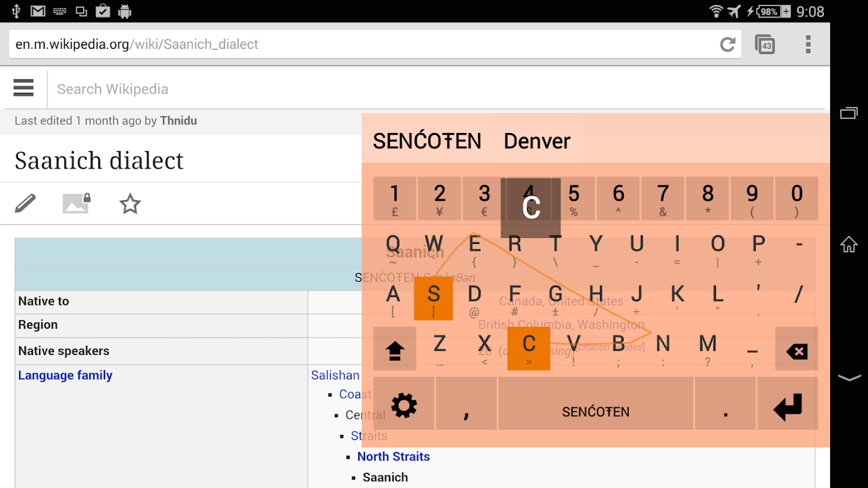Tap the M key
This screenshot has width=868, height=488.
(x=707, y=349)
